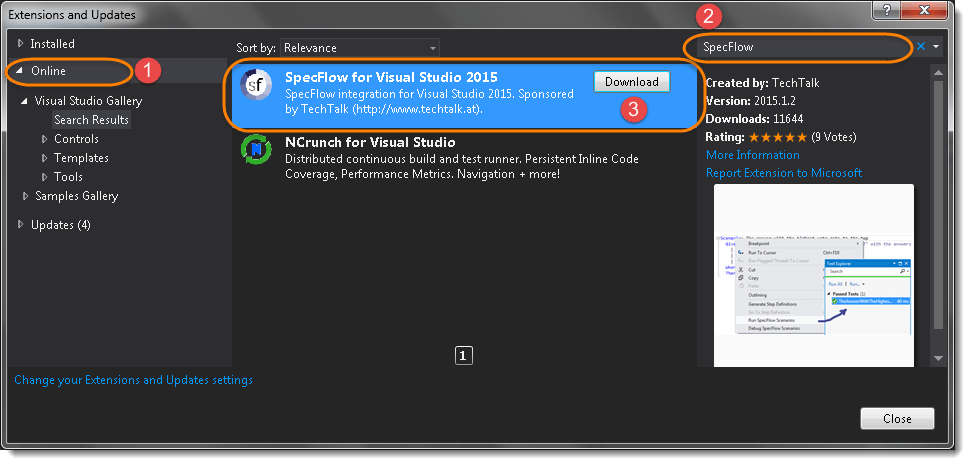The image size is (970, 465).
Task: Clear the search box with the X icon
Action: 921,46
